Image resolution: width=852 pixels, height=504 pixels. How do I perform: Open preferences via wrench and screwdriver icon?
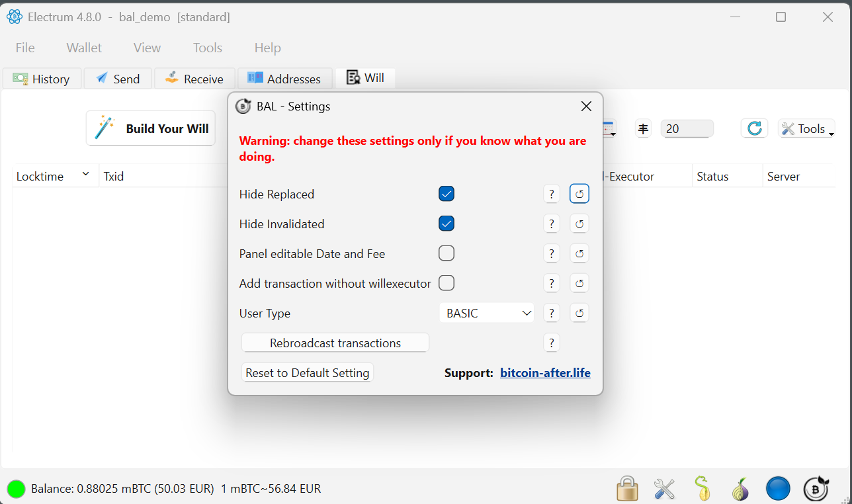[x=664, y=489]
